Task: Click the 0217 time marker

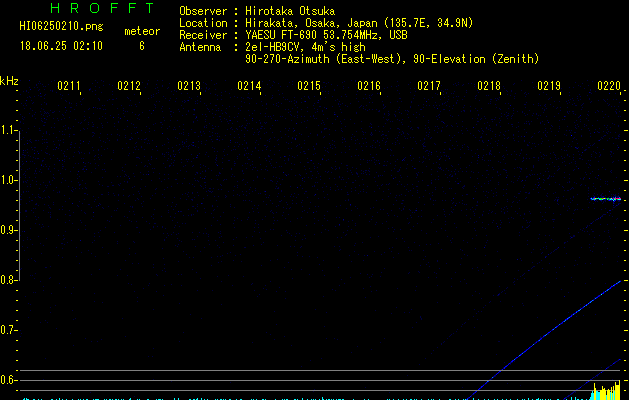Action: [x=429, y=86]
